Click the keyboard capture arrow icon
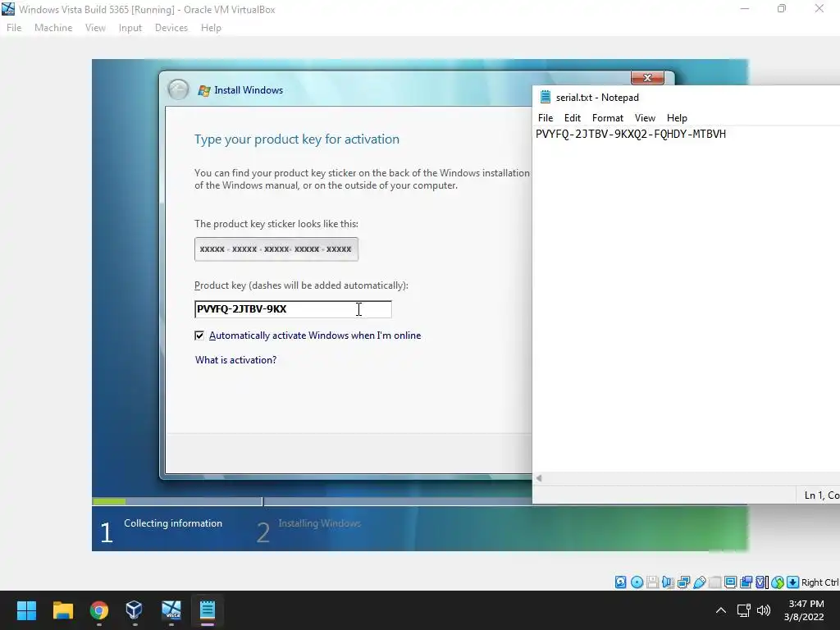The height and width of the screenshot is (630, 840). [793, 582]
